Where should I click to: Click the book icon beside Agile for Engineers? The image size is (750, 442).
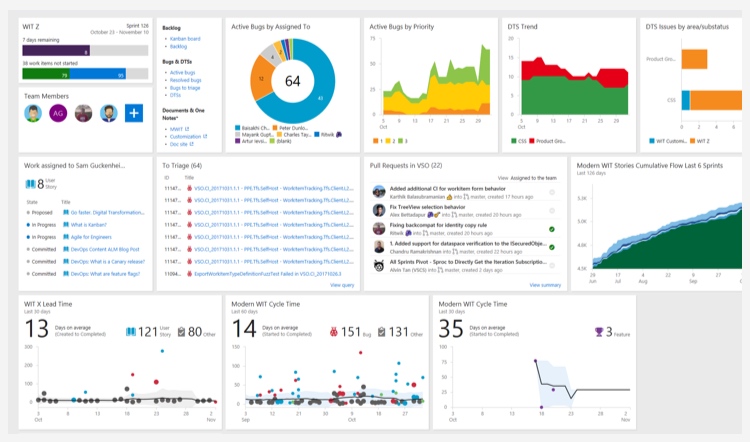pos(66,237)
